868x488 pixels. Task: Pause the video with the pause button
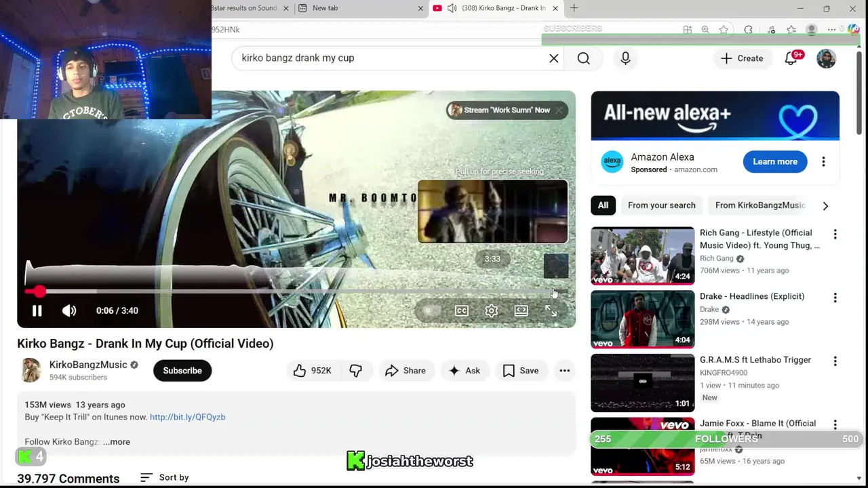pyautogui.click(x=37, y=310)
